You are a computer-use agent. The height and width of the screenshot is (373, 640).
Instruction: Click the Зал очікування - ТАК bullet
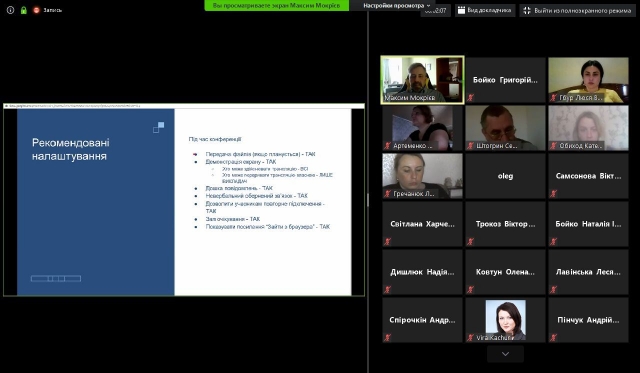pos(233,219)
